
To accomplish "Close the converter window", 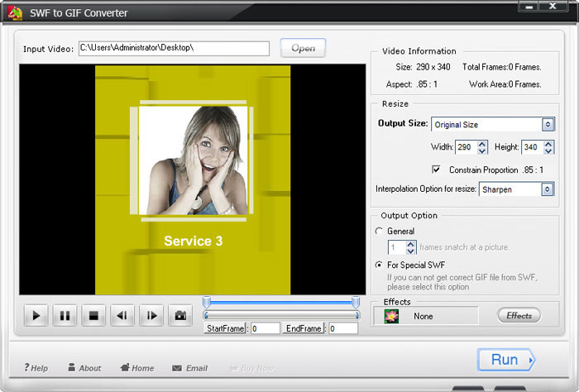I will click(x=553, y=7).
